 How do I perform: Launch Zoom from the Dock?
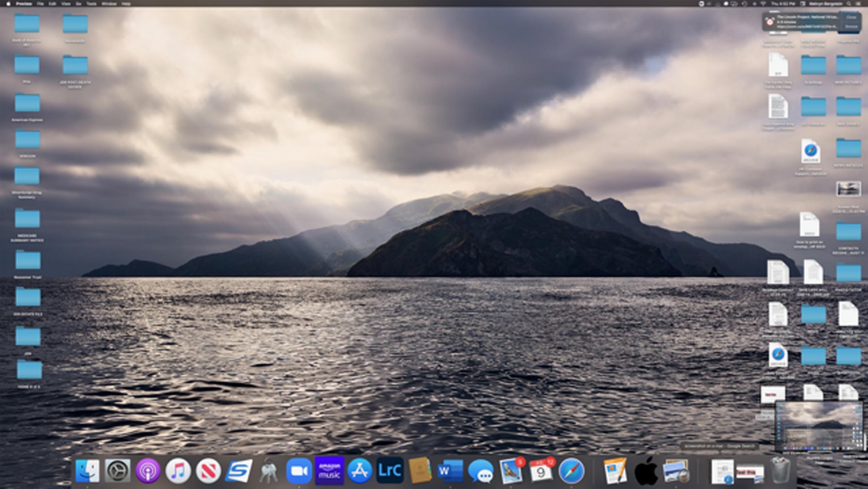299,471
